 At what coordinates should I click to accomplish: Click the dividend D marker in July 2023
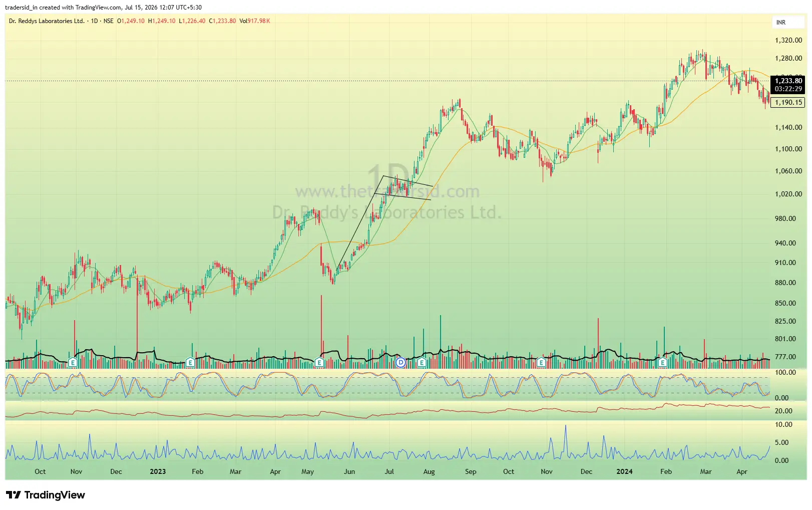tap(400, 362)
